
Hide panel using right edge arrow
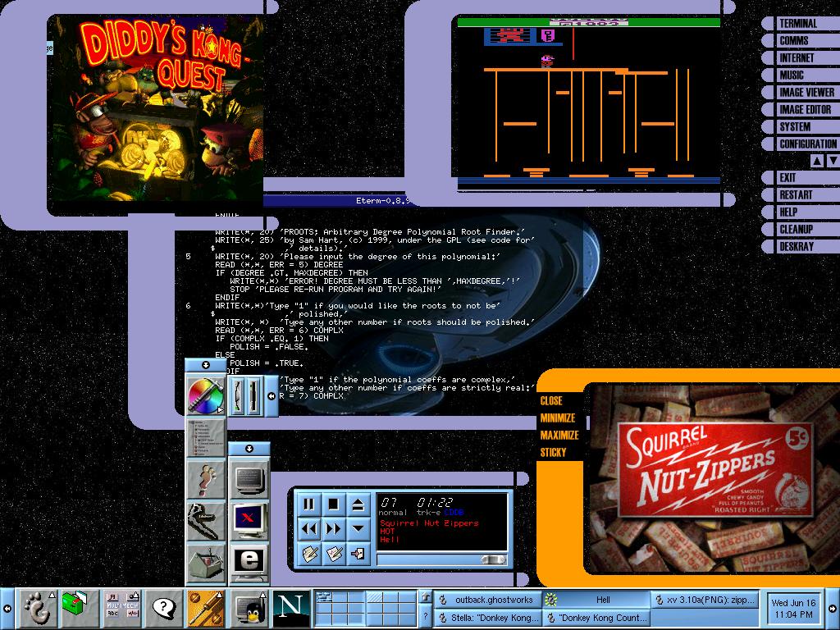(x=833, y=609)
